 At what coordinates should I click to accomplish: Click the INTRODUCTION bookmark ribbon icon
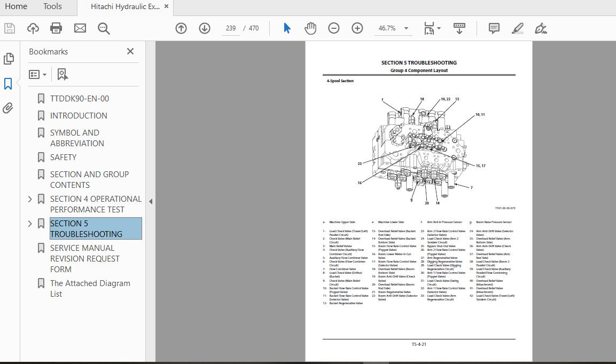click(x=41, y=115)
